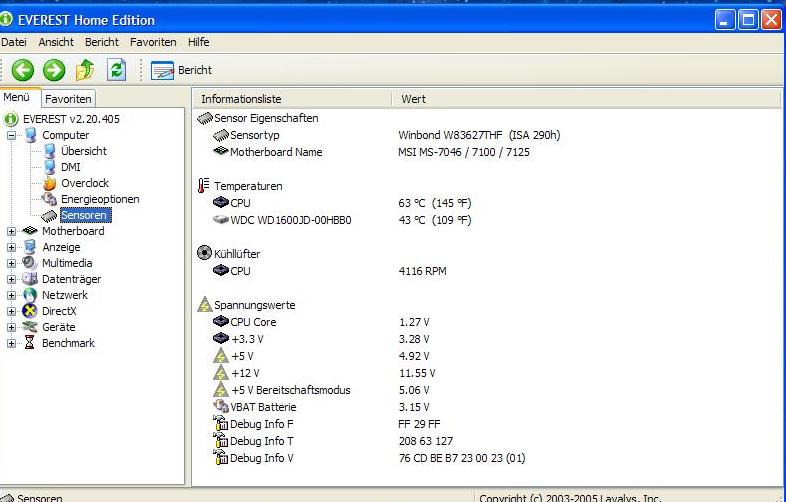
Task: Go up one level with the folder arrow icon
Action: click(x=85, y=70)
